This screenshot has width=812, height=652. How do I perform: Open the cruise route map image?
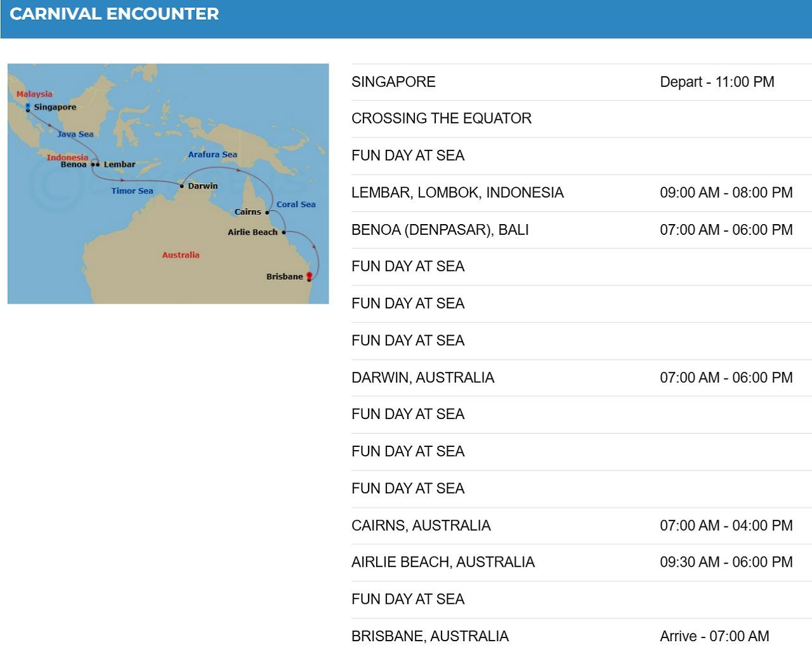pyautogui.click(x=168, y=183)
